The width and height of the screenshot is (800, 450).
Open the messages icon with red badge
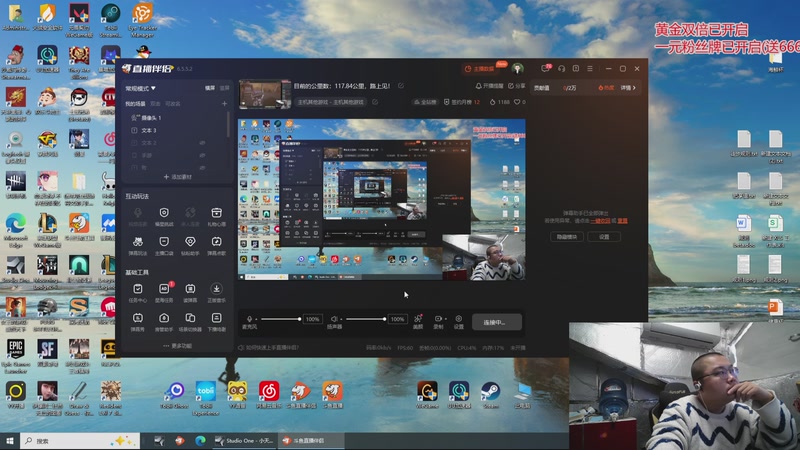(546, 68)
